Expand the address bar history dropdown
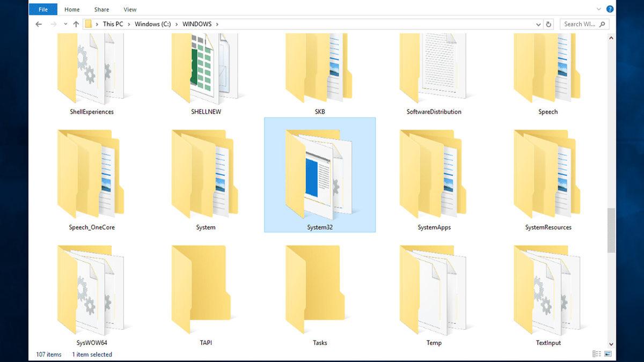This screenshot has height=362, width=644. 538,24
